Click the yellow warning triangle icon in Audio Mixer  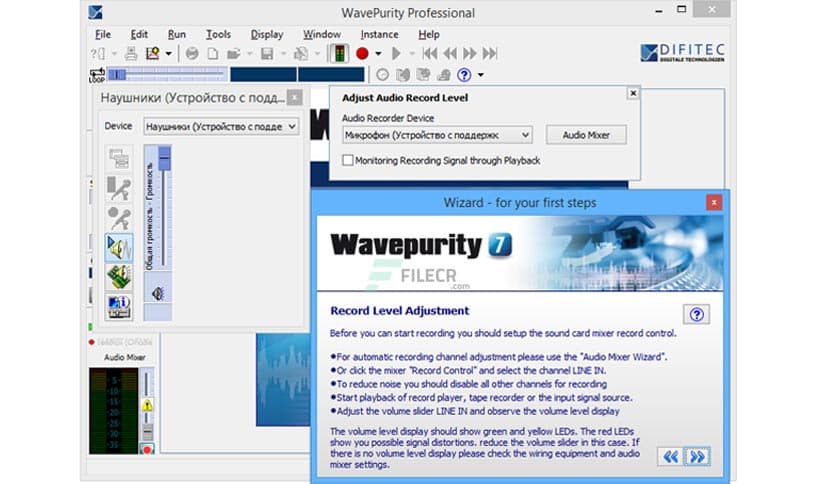pyautogui.click(x=148, y=406)
